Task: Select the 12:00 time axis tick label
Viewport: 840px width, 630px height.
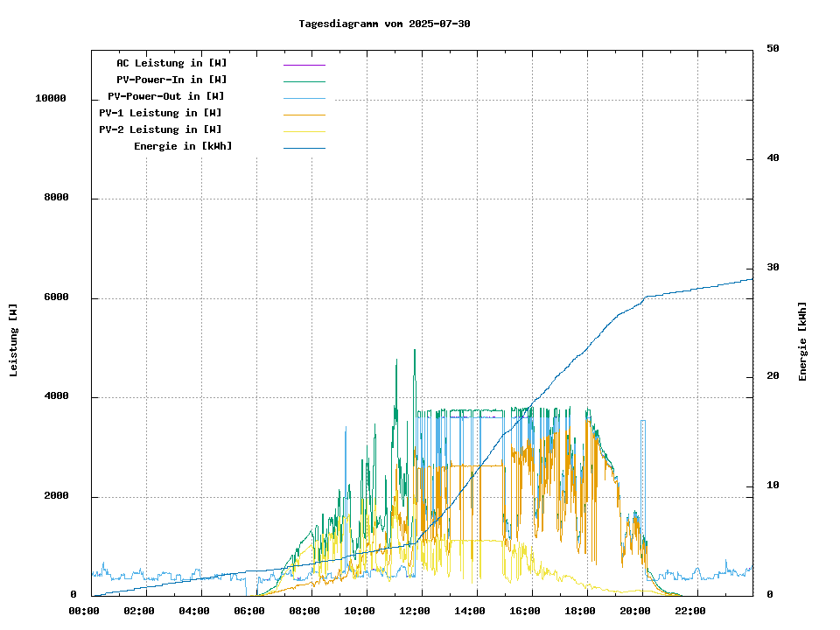Action: 422,611
